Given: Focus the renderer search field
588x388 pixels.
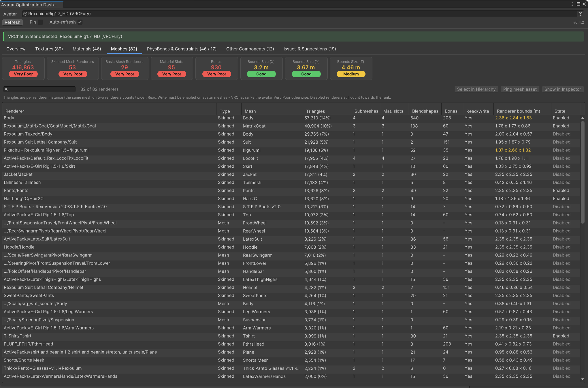Looking at the screenshot, I should click(39, 89).
